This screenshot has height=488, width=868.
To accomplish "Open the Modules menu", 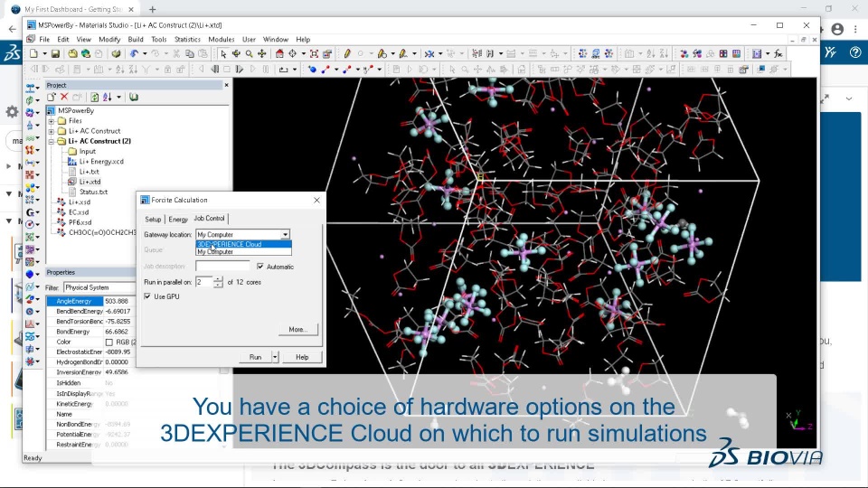I will pos(221,39).
